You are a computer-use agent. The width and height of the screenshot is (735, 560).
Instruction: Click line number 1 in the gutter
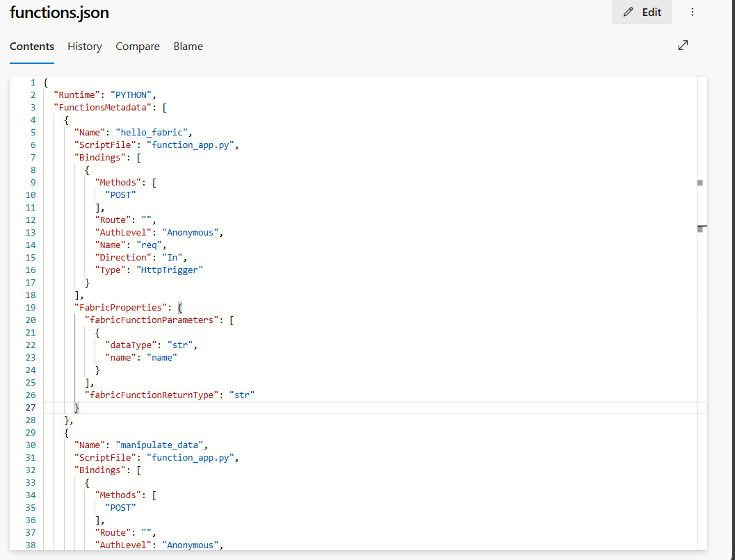coord(33,83)
